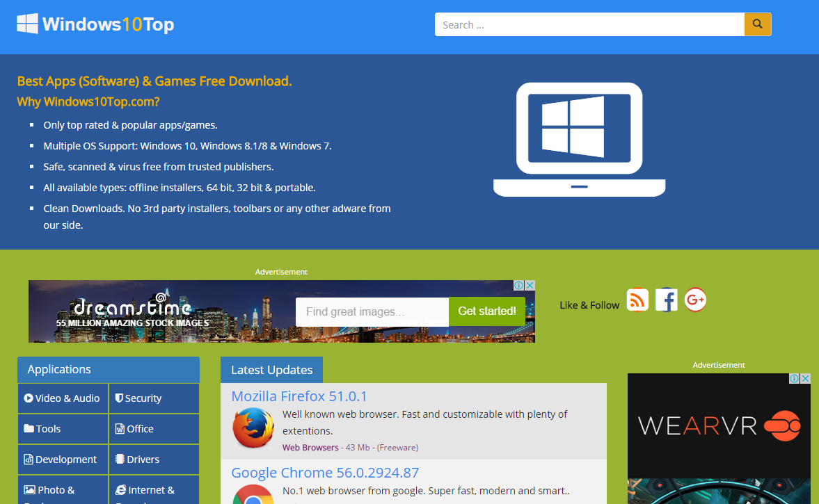819x504 pixels.
Task: Click the Chrome description text
Action: pyautogui.click(x=426, y=491)
